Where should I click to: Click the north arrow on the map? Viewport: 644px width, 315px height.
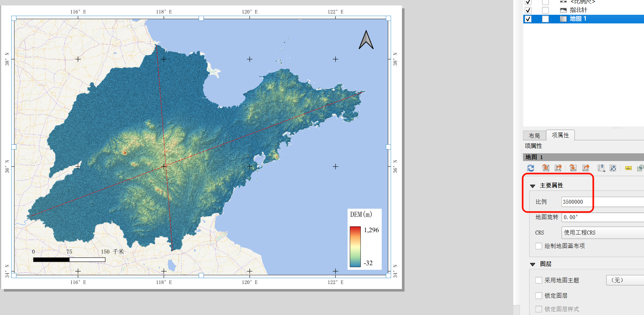click(x=366, y=40)
